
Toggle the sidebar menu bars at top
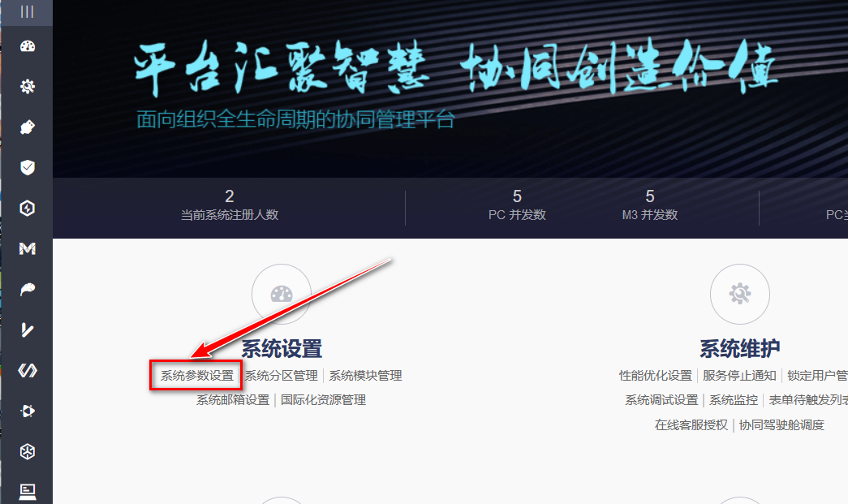tap(27, 12)
